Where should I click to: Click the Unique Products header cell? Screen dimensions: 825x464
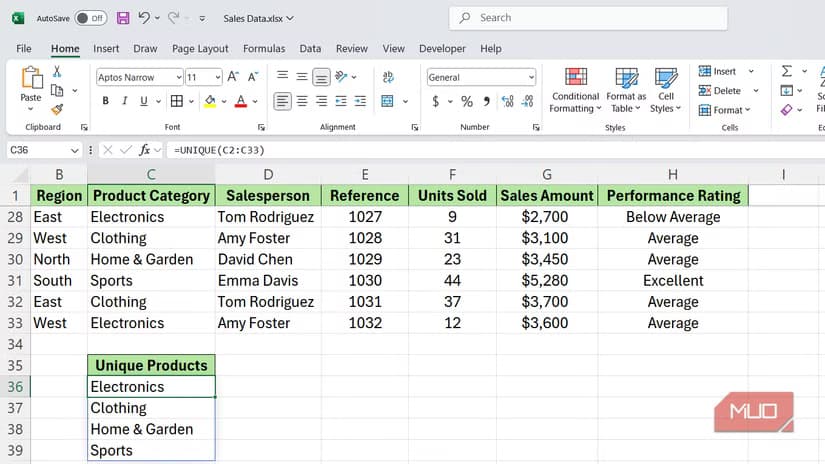151,365
